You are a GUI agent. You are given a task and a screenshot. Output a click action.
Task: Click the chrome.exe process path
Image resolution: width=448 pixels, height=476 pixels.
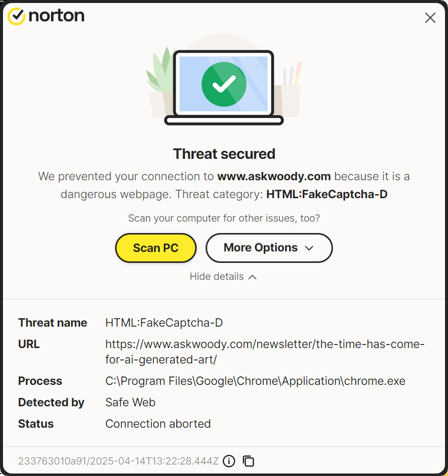(255, 381)
